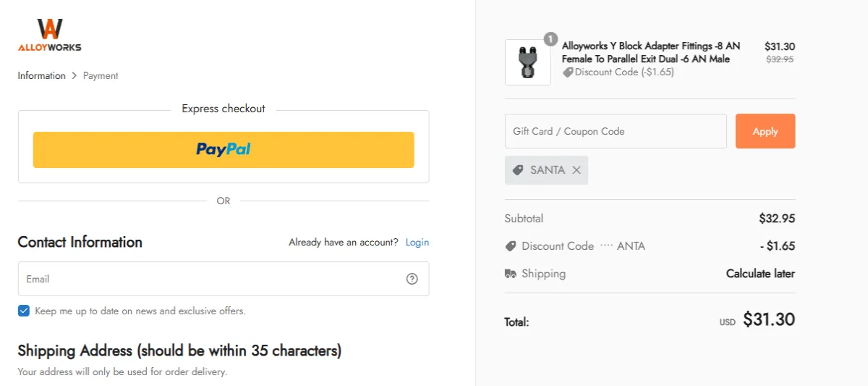The width and height of the screenshot is (868, 386).
Task: Open the Y Block Adapter product thumbnail
Action: pos(527,62)
